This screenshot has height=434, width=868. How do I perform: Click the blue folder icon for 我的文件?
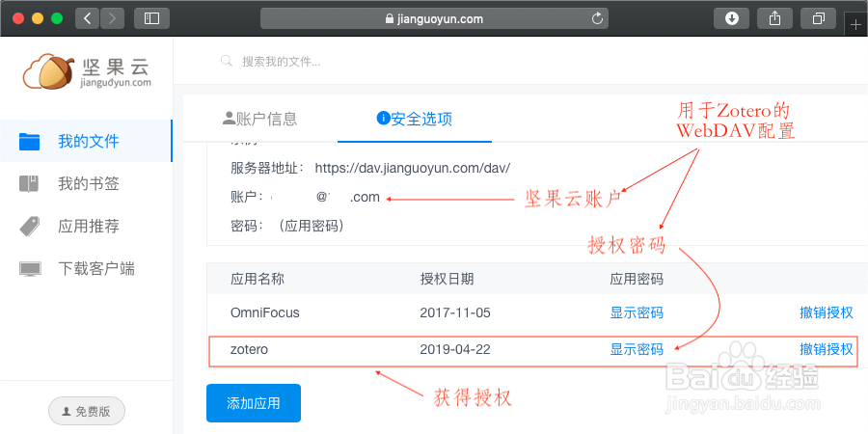(x=29, y=141)
